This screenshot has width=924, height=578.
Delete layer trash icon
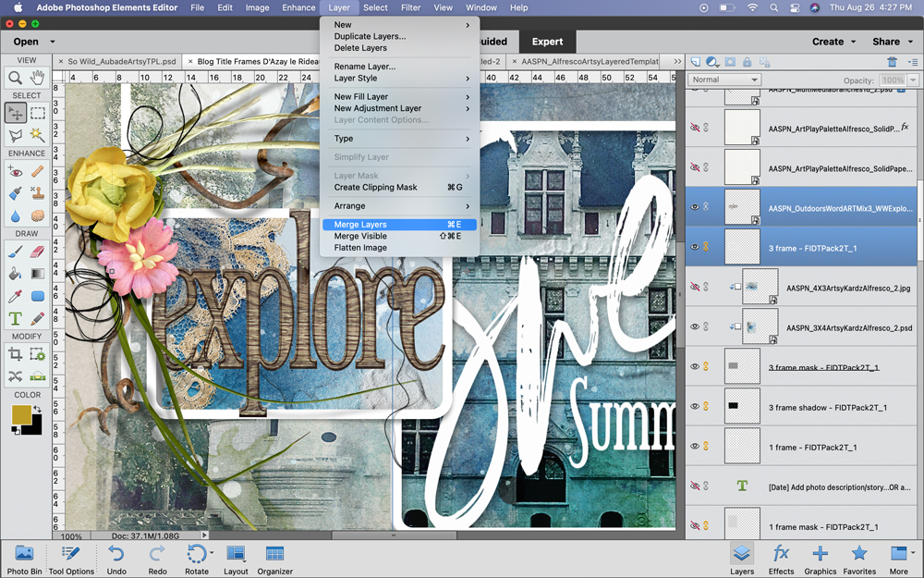click(893, 62)
